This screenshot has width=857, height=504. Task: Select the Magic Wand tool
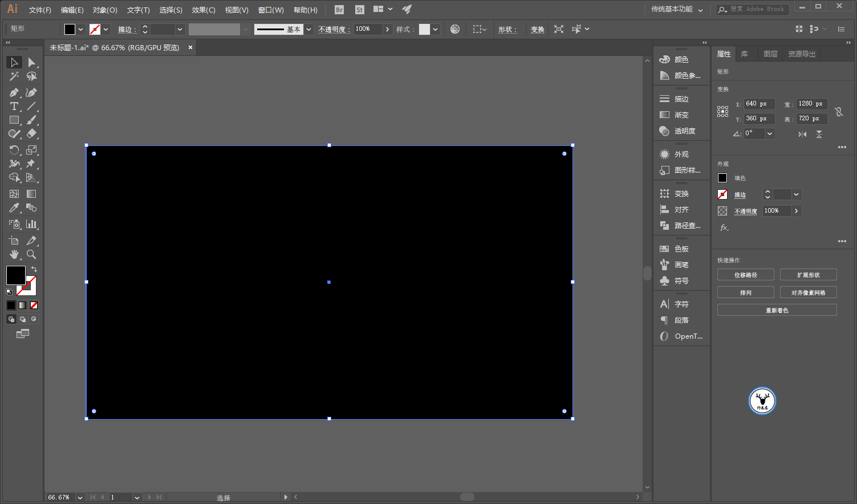click(x=14, y=76)
